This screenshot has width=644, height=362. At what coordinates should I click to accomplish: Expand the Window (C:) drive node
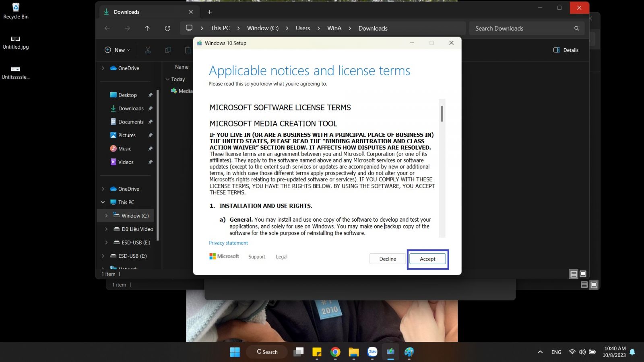click(106, 216)
